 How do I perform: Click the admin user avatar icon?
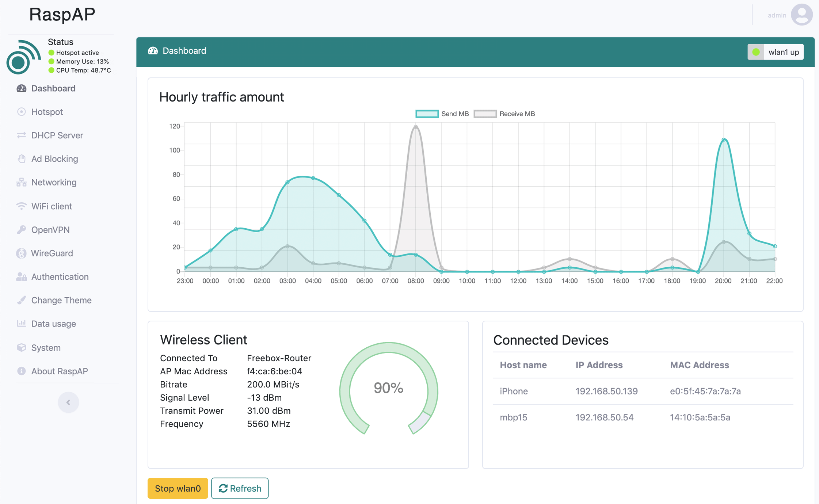[x=801, y=15]
